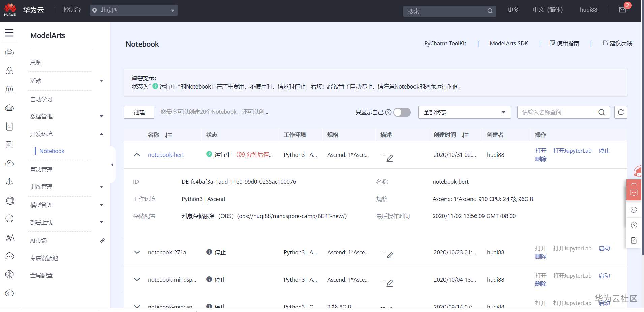
Task: Collapse the notebook-bert details row
Action: point(137,155)
